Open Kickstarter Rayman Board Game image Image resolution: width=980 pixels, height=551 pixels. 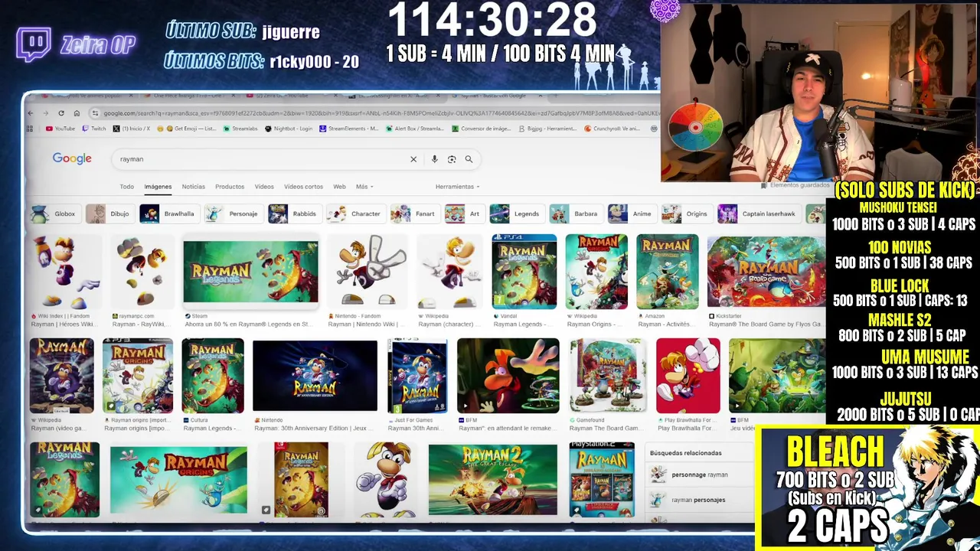[766, 272]
